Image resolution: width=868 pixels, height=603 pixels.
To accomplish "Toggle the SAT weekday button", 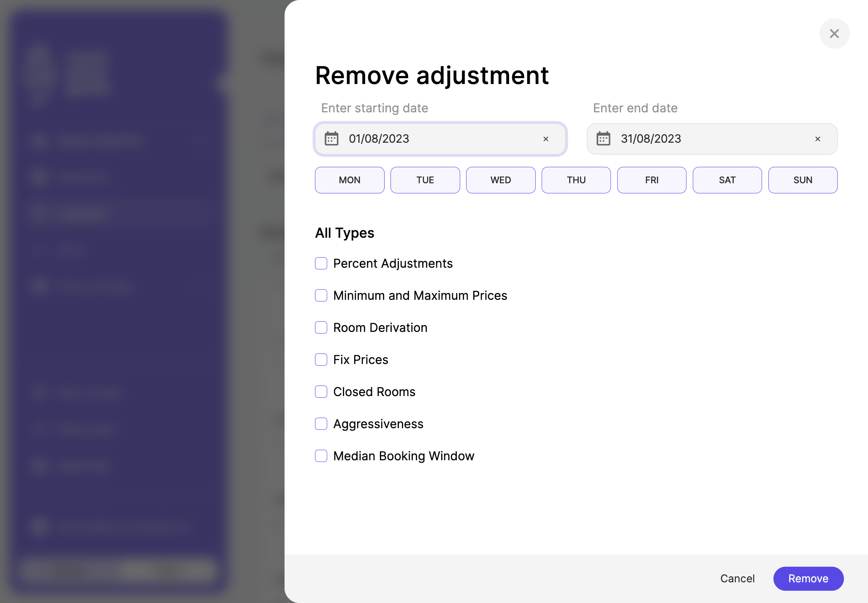I will [x=727, y=180].
